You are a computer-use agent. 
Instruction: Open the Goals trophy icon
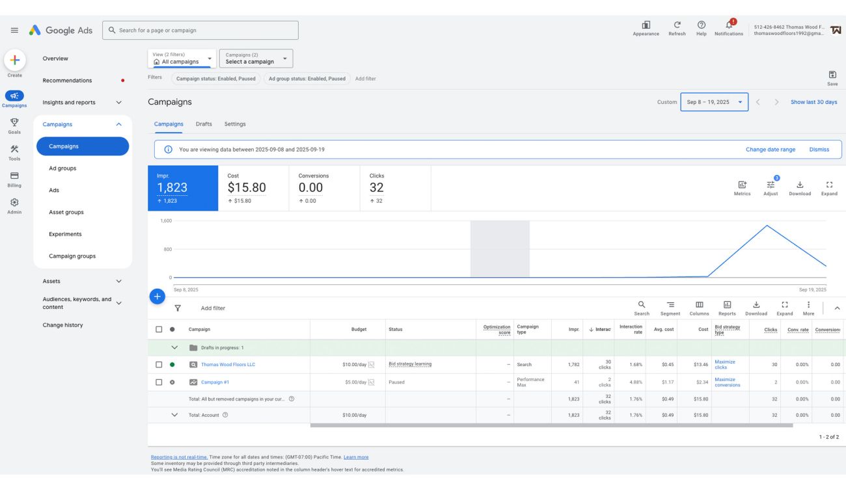(x=14, y=122)
